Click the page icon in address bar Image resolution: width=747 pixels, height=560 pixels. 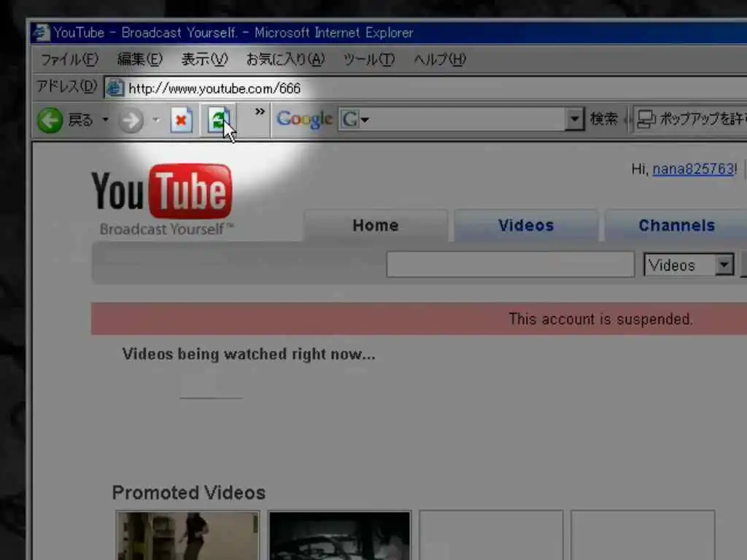(115, 88)
